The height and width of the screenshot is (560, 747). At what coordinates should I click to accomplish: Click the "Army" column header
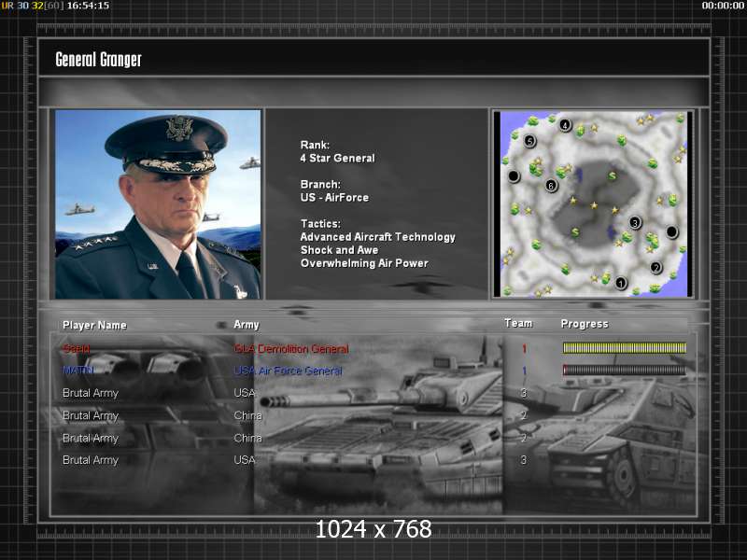[x=247, y=325]
